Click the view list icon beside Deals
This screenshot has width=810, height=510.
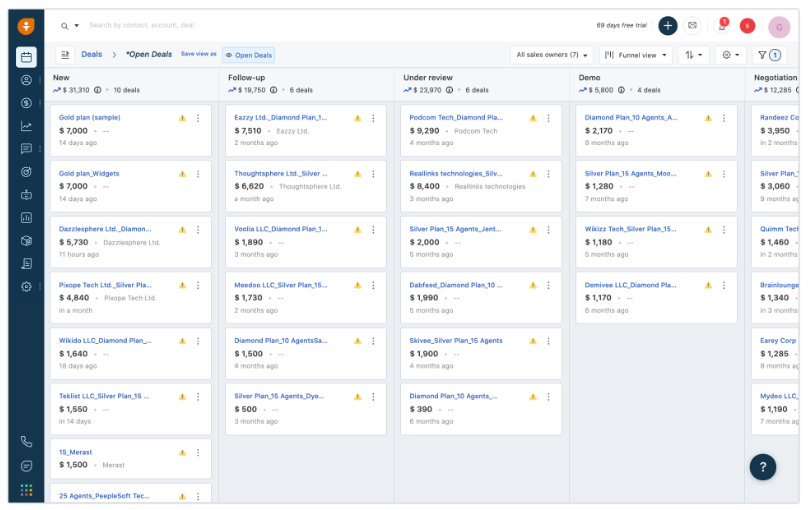pyautogui.click(x=65, y=55)
